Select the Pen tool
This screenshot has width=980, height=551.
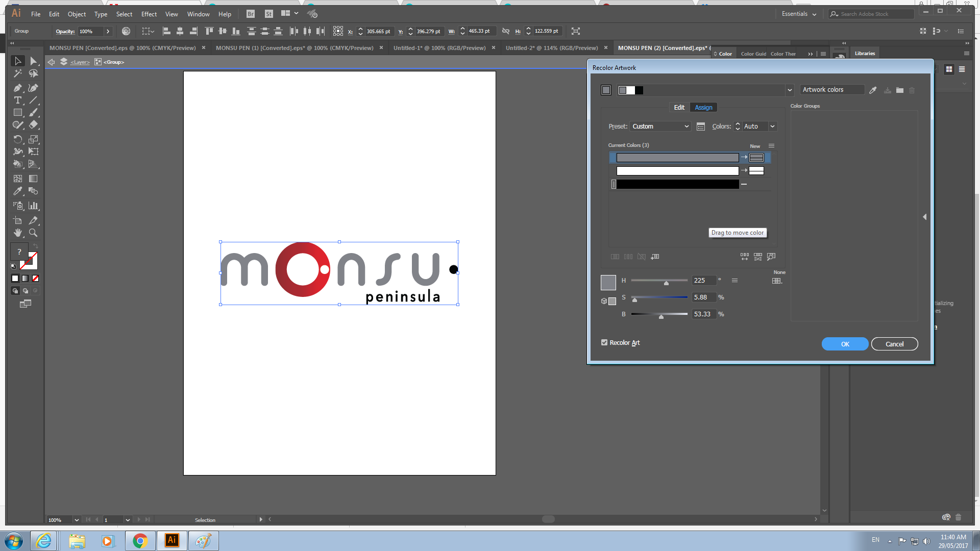click(18, 88)
